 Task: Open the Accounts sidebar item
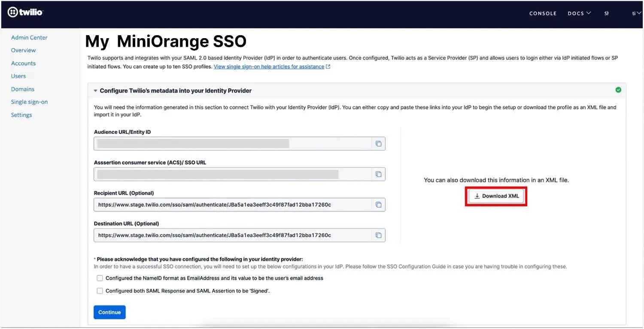tap(23, 63)
